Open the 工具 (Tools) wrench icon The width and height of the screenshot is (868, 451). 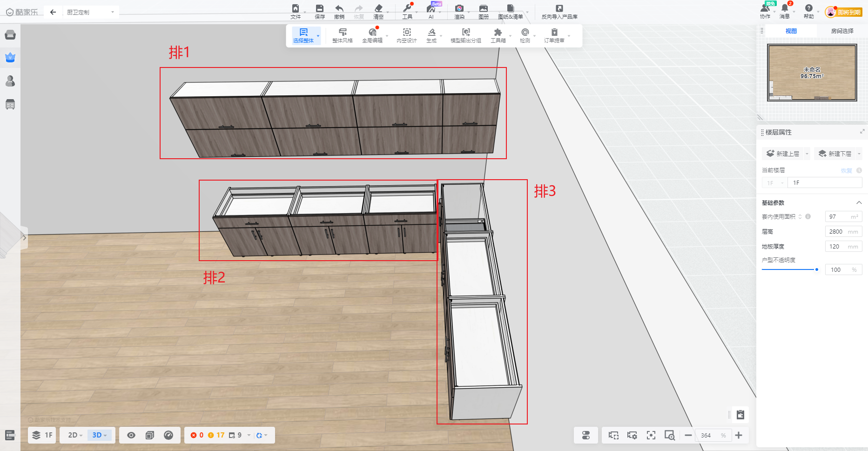407,8
